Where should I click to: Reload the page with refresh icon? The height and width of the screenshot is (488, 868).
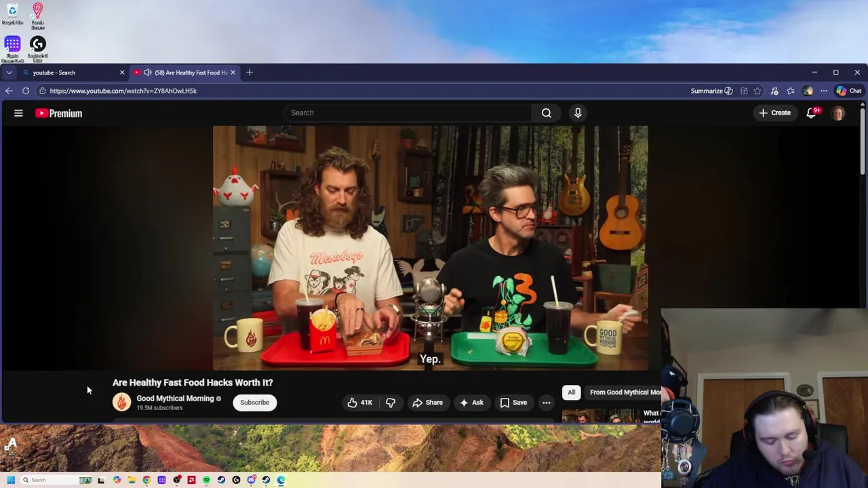click(26, 91)
